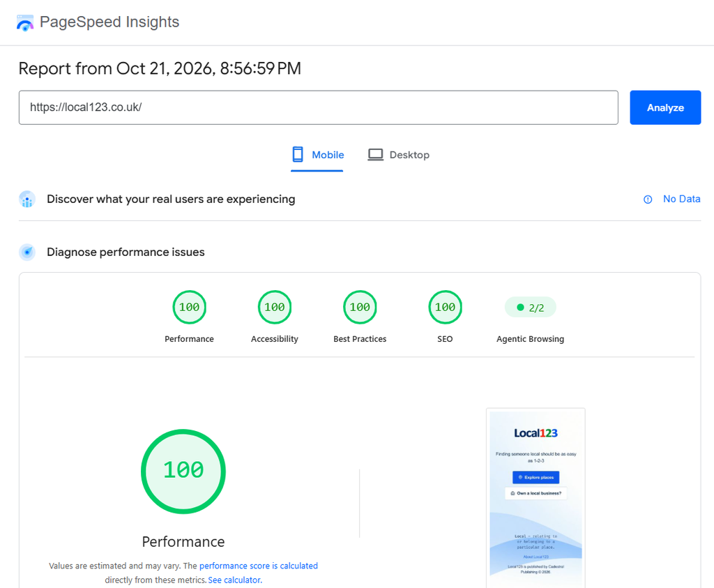Image resolution: width=714 pixels, height=588 pixels.
Task: Select the Best Practices 100 score gauge
Action: 360,307
